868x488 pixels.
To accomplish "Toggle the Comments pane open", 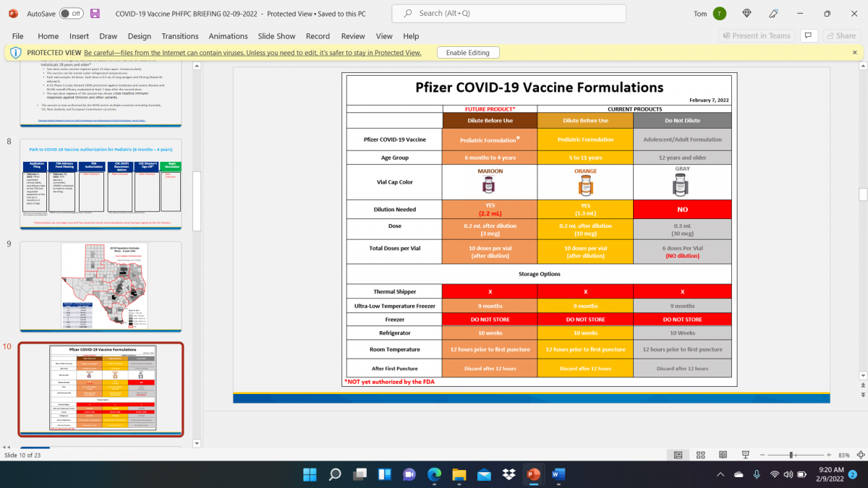I will pos(808,35).
